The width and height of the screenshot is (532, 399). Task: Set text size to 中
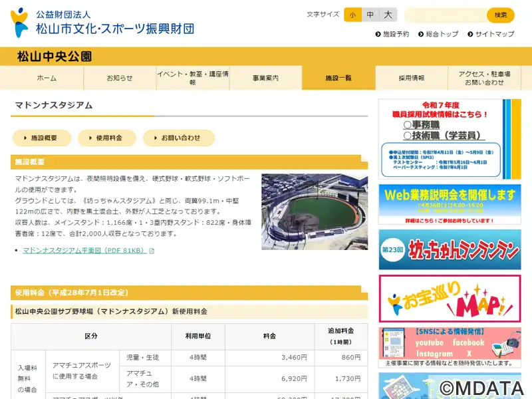tap(370, 15)
